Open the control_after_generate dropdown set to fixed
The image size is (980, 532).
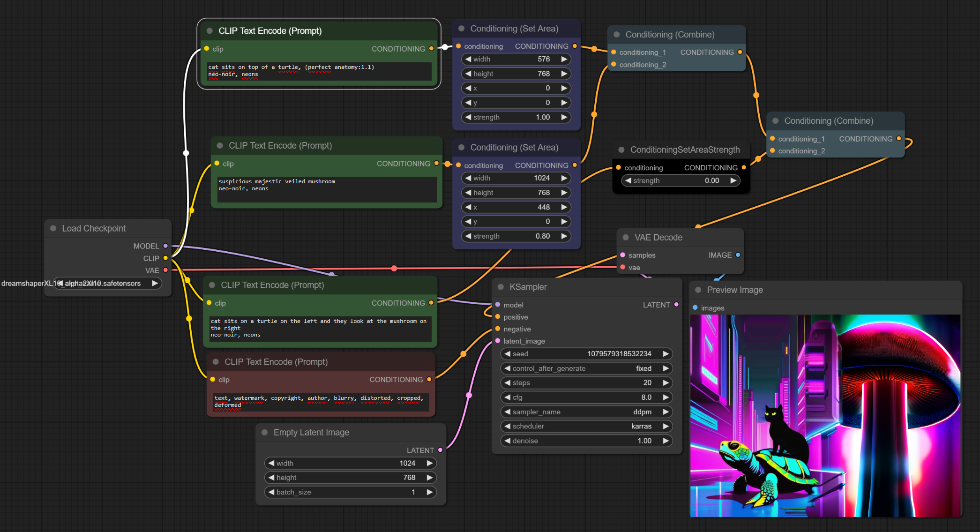586,368
